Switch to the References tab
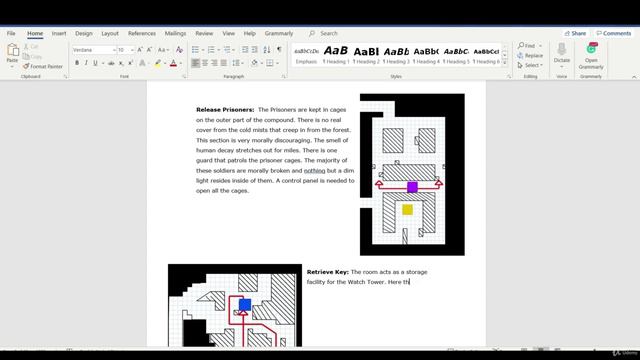The width and height of the screenshot is (640, 360). tap(142, 33)
